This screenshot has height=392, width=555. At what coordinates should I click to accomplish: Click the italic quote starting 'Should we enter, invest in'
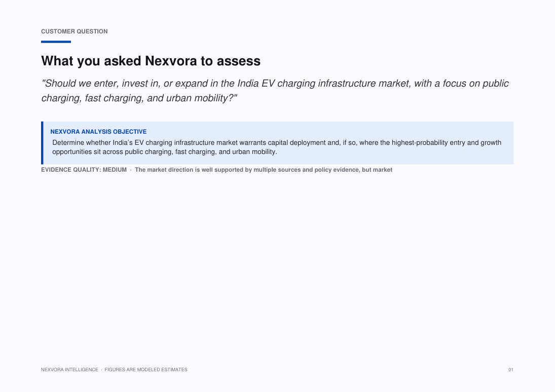tap(275, 91)
